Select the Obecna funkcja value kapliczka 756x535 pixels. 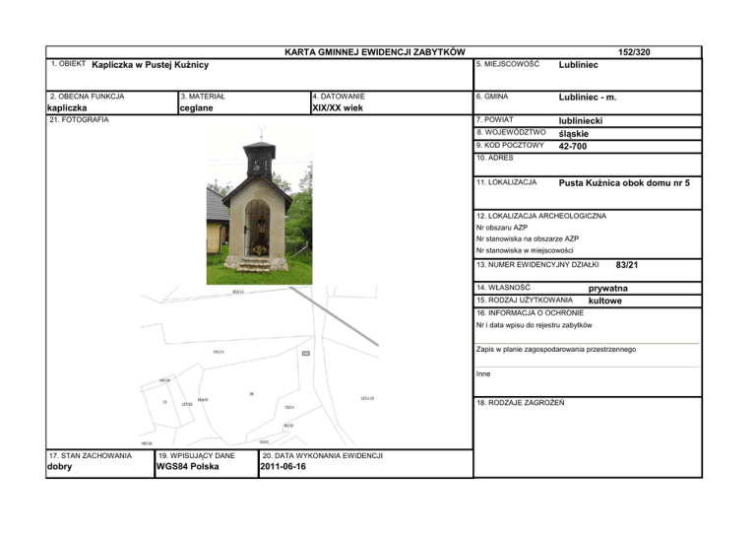point(76,108)
